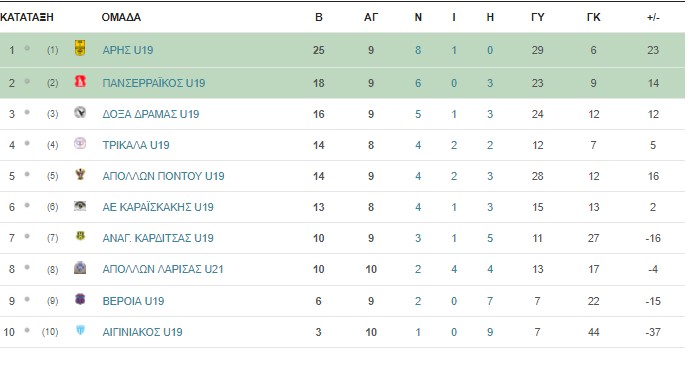Click the ΟΜΑΔΑ column header
698x368 pixels.
(121, 17)
